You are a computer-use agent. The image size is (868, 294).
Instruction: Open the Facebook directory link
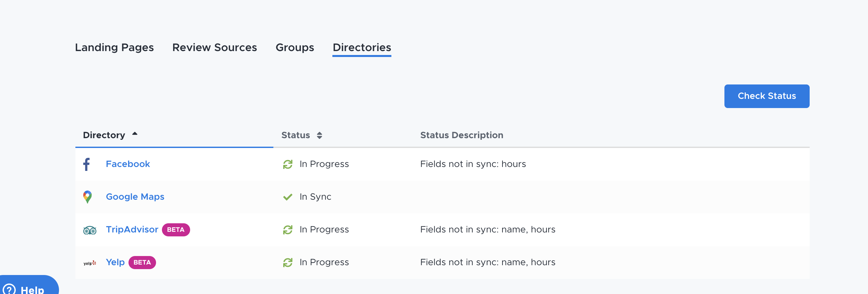tap(128, 164)
